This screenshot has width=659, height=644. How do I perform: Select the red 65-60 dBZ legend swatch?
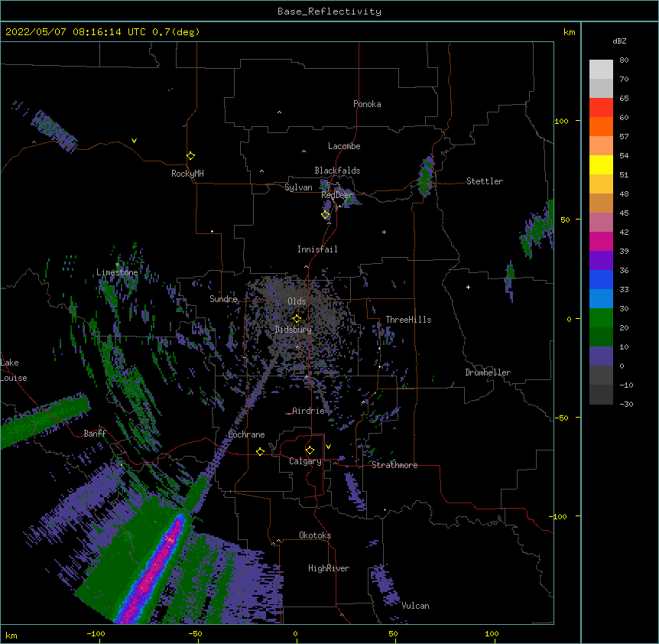click(x=601, y=107)
